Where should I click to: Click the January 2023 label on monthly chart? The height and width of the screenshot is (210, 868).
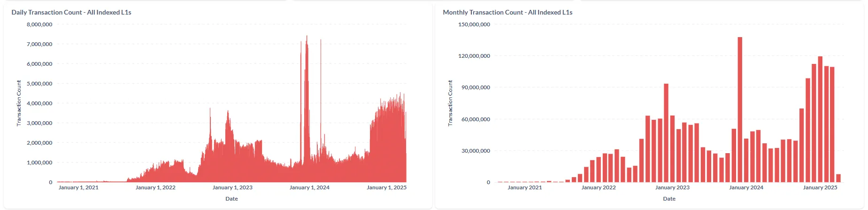pyautogui.click(x=672, y=187)
